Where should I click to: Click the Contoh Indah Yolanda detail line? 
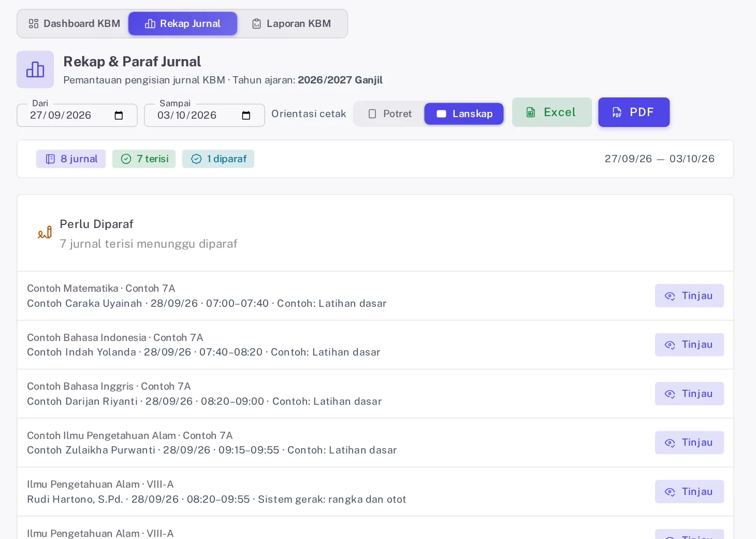[x=203, y=352]
